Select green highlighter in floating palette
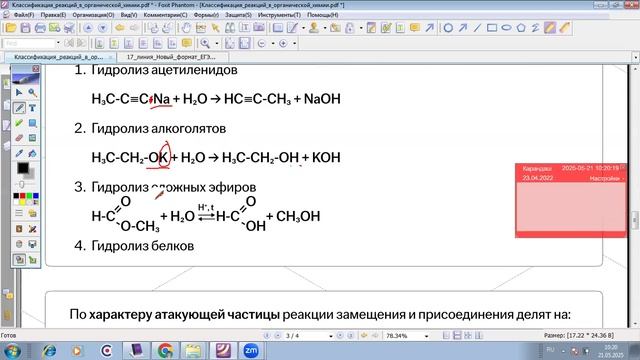640x360 pixels. coord(19,123)
